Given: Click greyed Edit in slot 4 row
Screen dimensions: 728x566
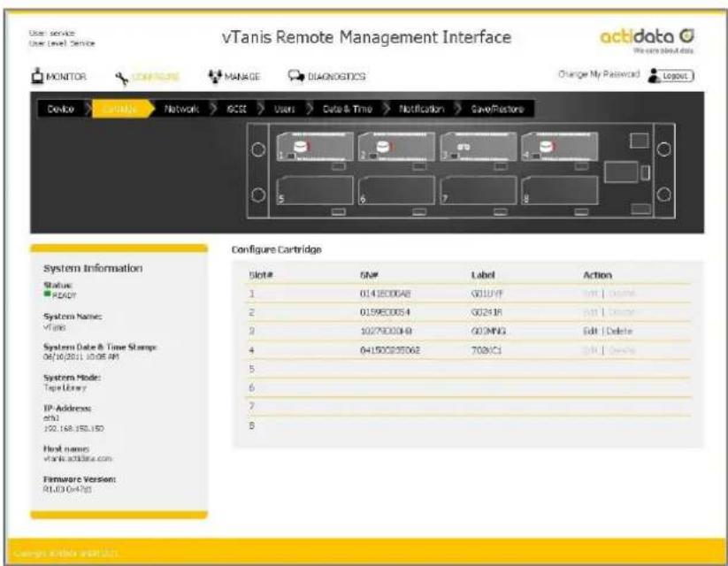Looking at the screenshot, I should click(590, 350).
